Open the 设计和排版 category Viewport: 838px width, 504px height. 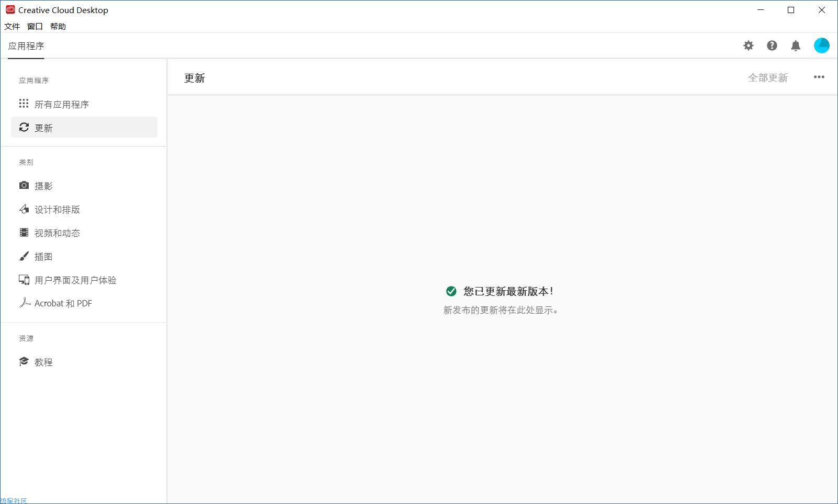(x=84, y=209)
